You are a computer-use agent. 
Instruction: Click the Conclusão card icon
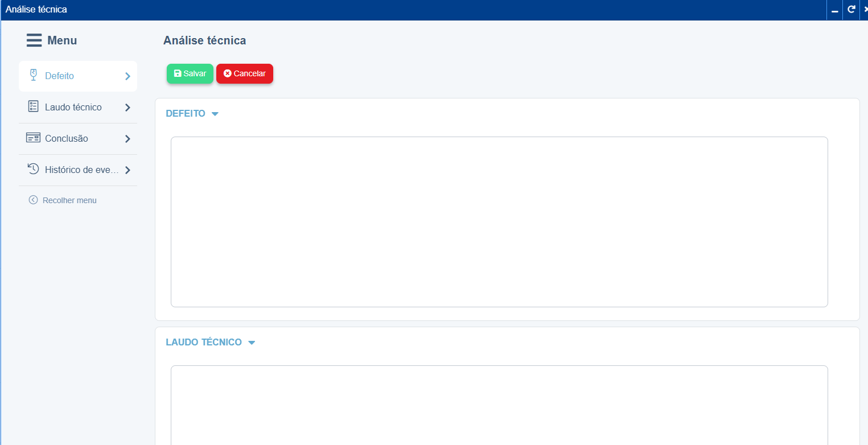(x=33, y=138)
